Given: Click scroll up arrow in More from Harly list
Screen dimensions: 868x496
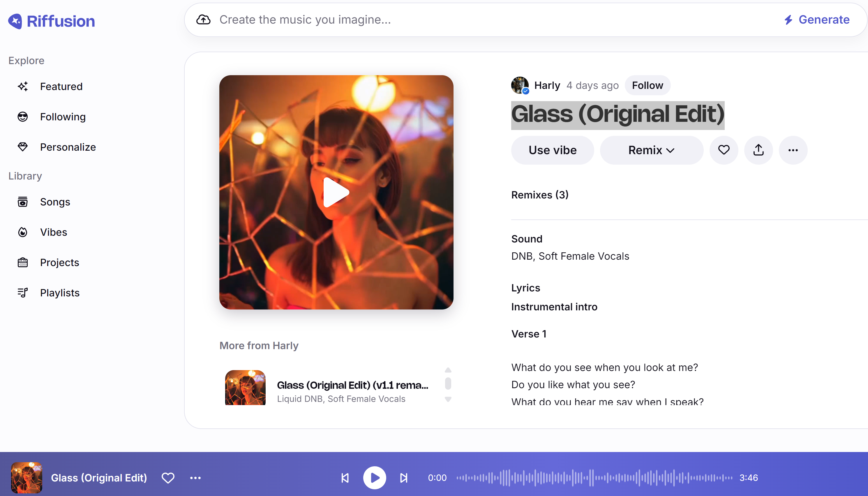Looking at the screenshot, I should (x=448, y=370).
